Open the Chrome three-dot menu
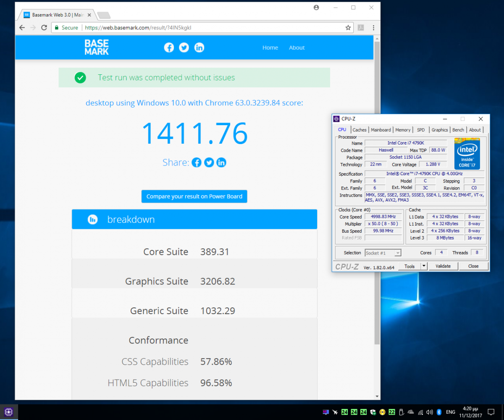The height and width of the screenshot is (420, 504). click(373, 28)
